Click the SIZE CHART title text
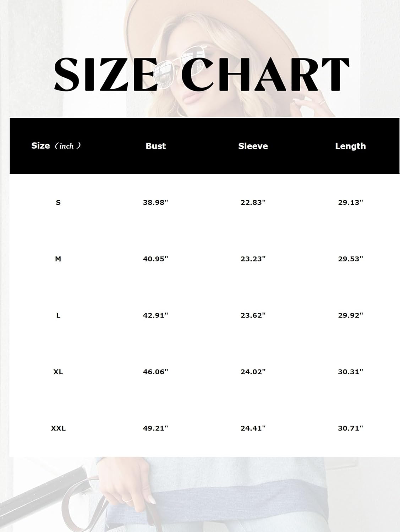Viewport: 400px width, 532px height. [x=202, y=74]
